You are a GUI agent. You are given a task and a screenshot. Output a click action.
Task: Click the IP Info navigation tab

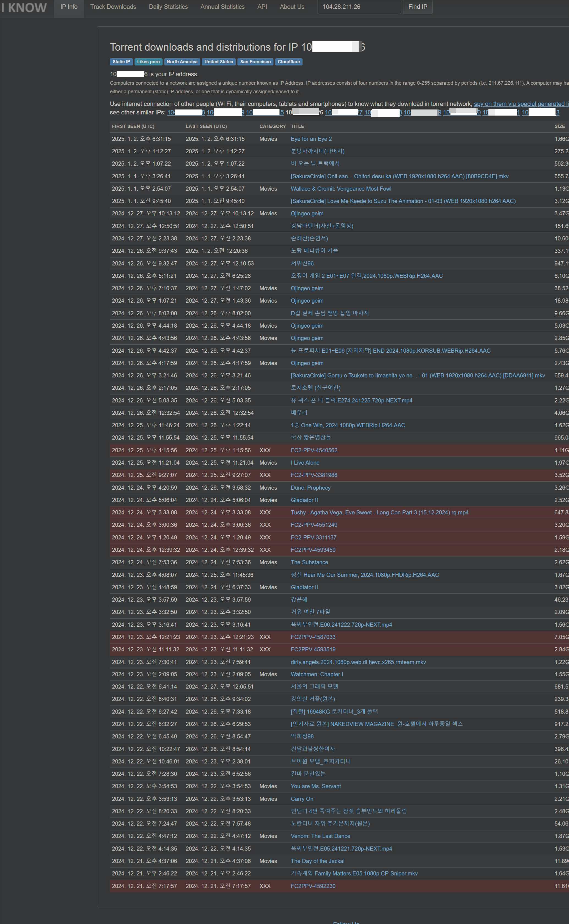(x=68, y=7)
